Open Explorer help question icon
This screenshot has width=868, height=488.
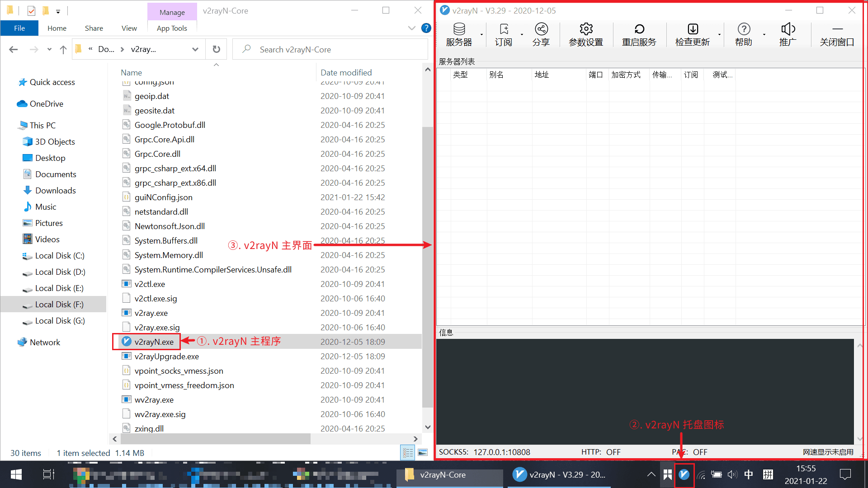pyautogui.click(x=426, y=28)
